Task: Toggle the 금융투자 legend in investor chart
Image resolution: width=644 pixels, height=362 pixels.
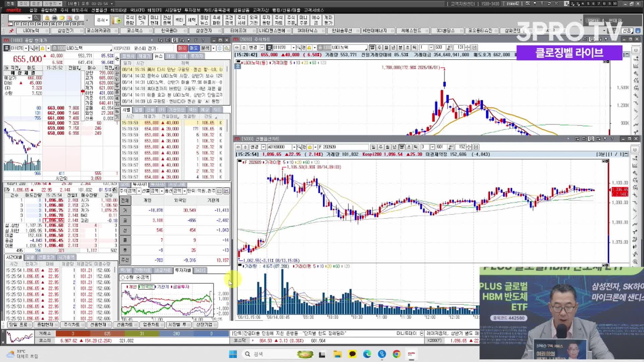Action: click(180, 287)
